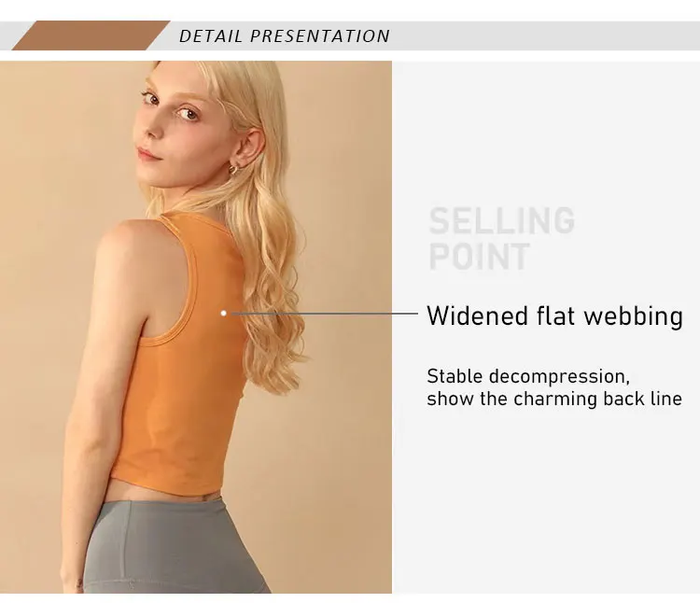Screen dimensions: 700x603
Task: Click the brown parallelogram banner shape
Action: click(91, 35)
